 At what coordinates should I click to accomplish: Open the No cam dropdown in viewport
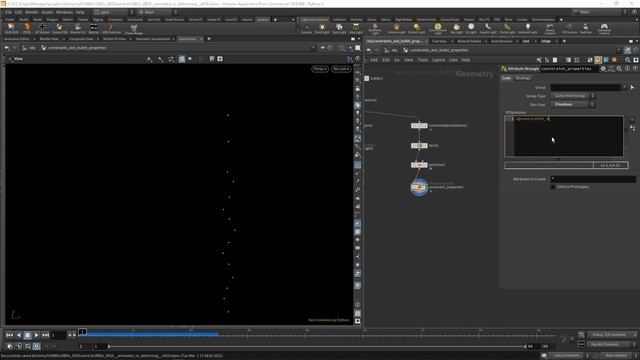coord(341,69)
